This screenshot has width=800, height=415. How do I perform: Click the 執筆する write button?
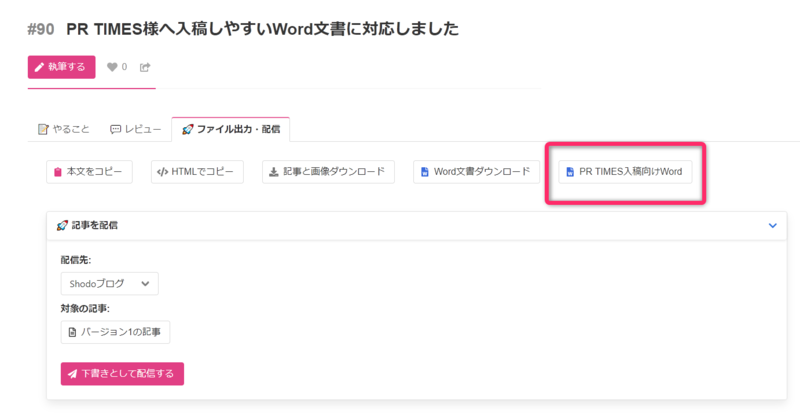point(61,67)
